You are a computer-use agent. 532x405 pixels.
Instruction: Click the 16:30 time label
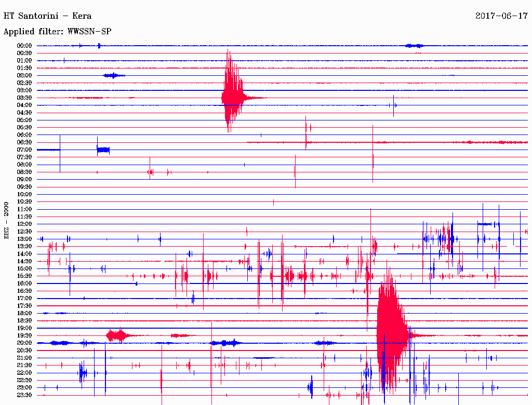[x=24, y=291]
